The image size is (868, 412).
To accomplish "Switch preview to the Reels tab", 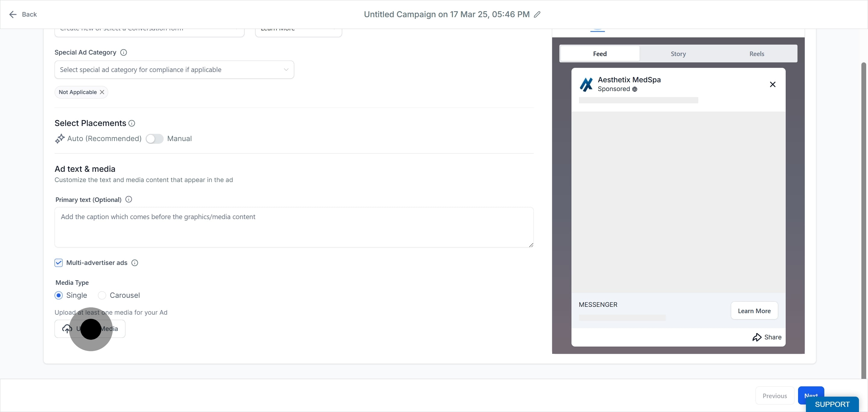I will tap(756, 54).
